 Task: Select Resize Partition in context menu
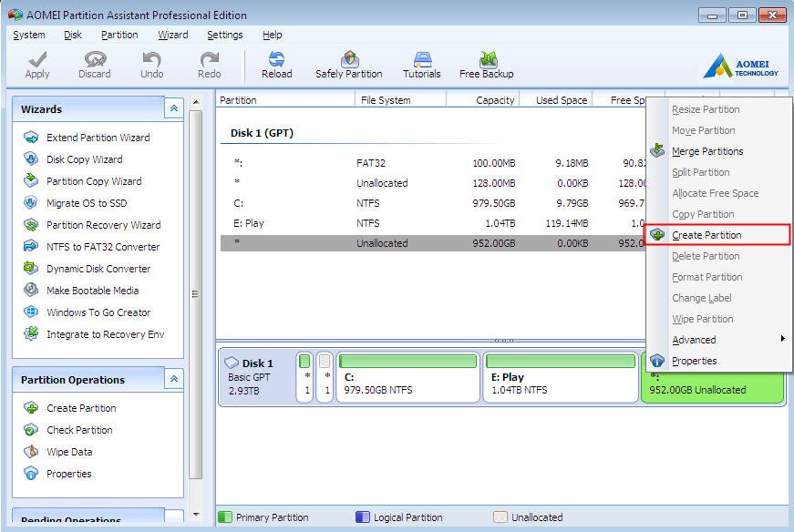pyautogui.click(x=717, y=109)
